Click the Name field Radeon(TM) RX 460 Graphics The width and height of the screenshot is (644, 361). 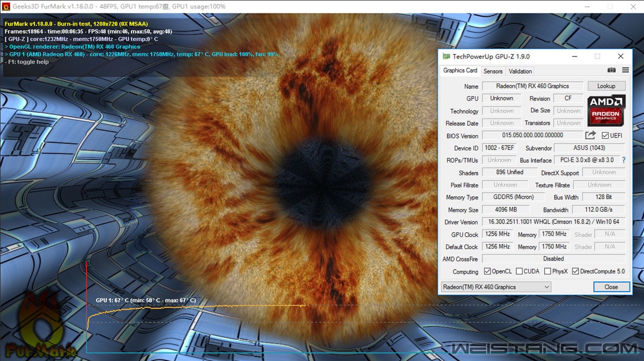click(532, 86)
